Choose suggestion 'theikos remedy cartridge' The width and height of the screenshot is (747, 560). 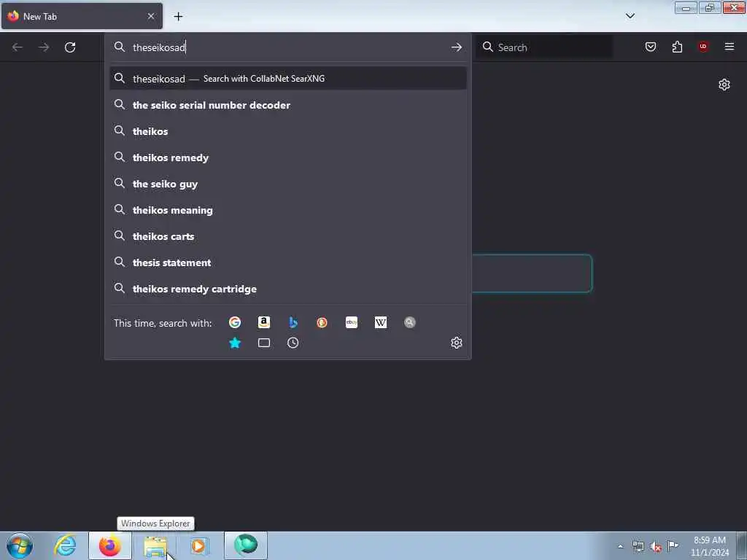click(x=288, y=289)
